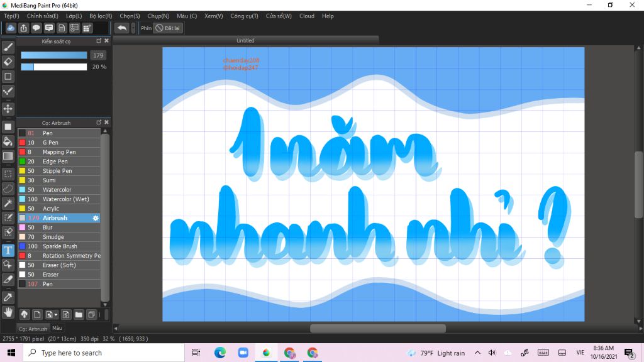Click the grid with pencil toolbar icon
This screenshot has height=362, width=644.
click(x=87, y=28)
